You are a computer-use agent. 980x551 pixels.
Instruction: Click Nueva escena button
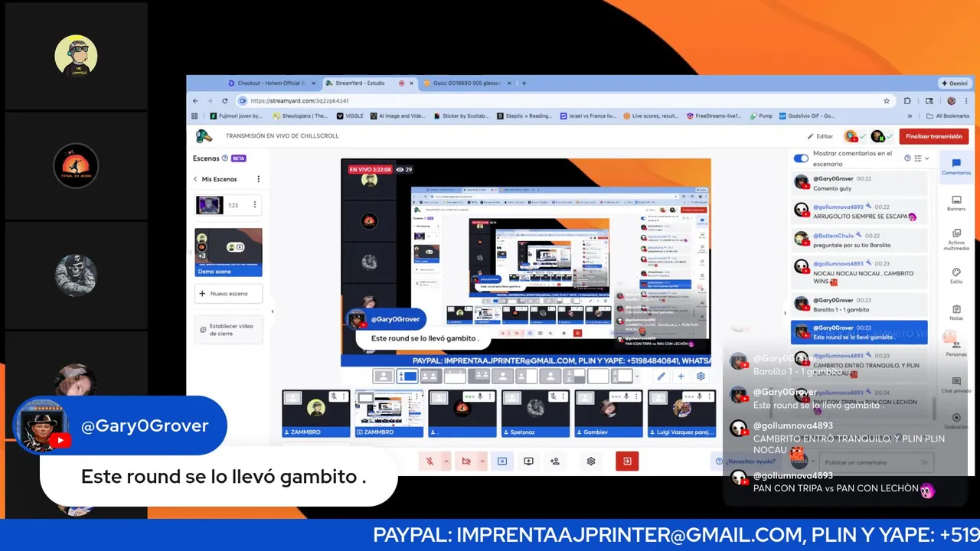point(228,293)
